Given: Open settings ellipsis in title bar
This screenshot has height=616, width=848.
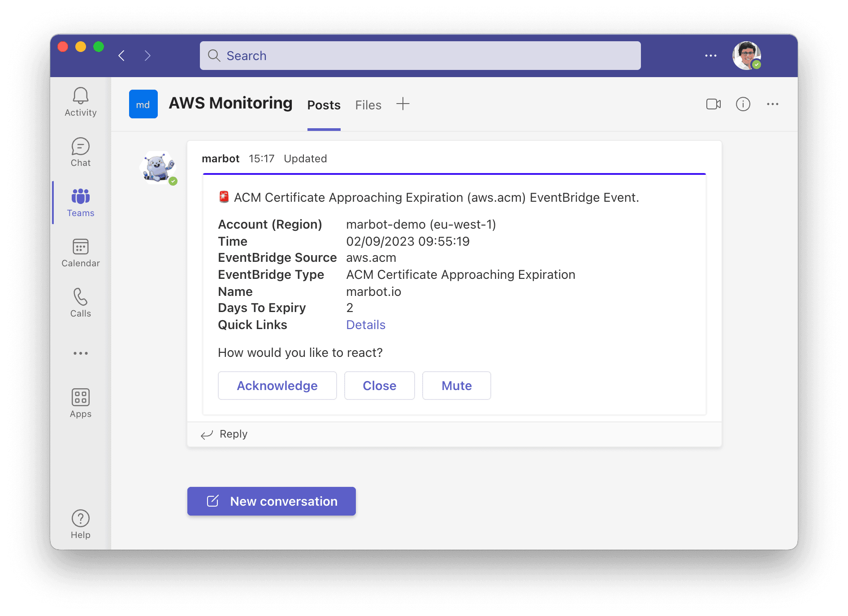Looking at the screenshot, I should coord(711,56).
